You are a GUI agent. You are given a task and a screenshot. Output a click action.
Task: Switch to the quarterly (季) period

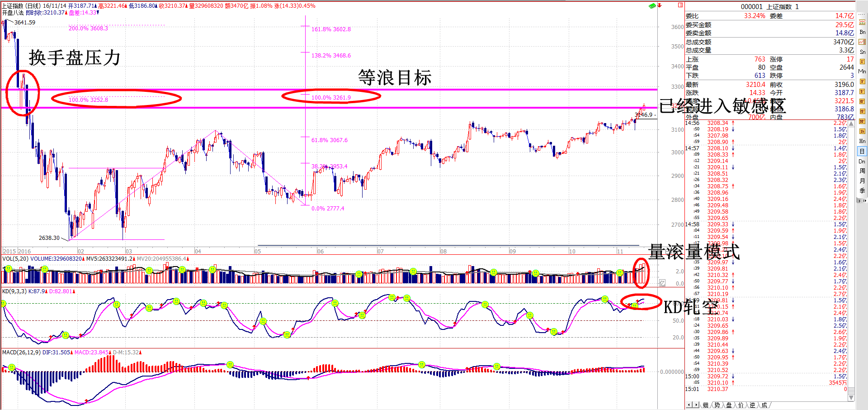click(862, 191)
